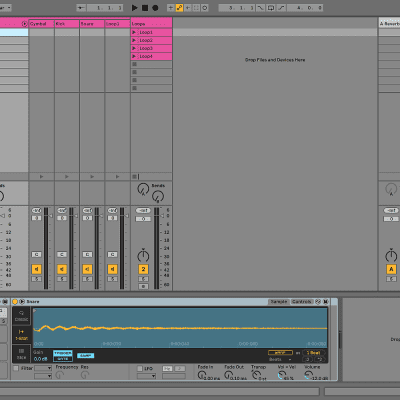Toggle the Snare chain activator speaker
This screenshot has width=400, height=400.
87,269
